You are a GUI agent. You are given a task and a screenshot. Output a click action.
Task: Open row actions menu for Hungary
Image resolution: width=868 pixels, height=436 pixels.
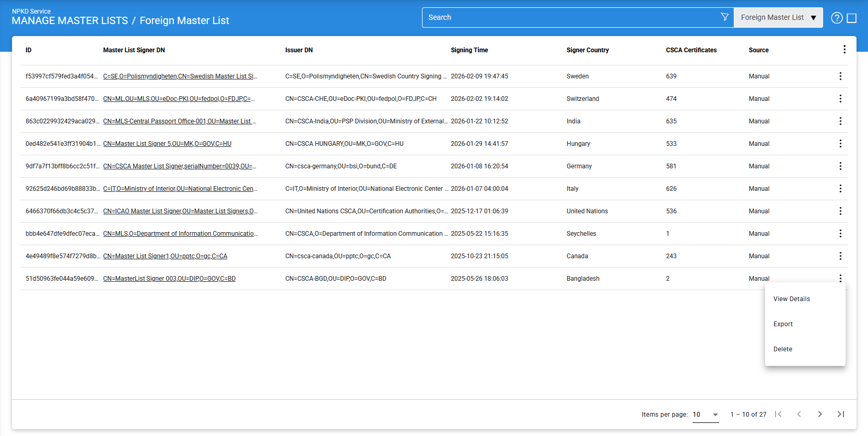coord(840,144)
